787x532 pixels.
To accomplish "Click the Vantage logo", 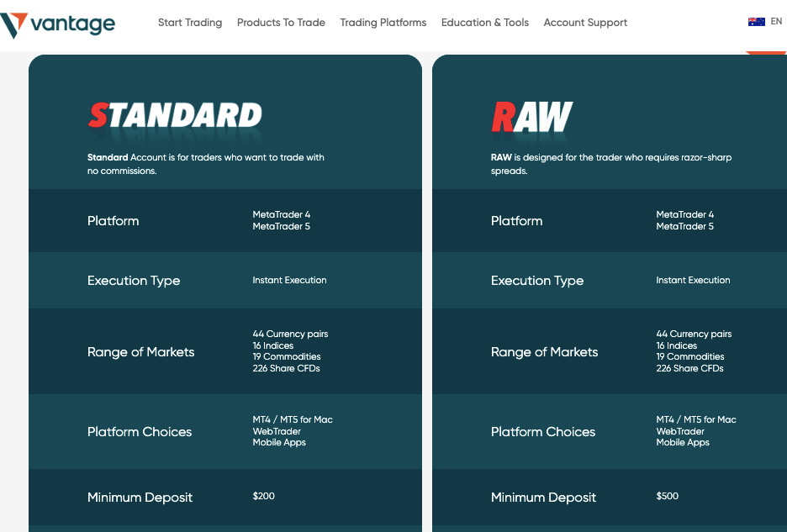I will 58,24.
